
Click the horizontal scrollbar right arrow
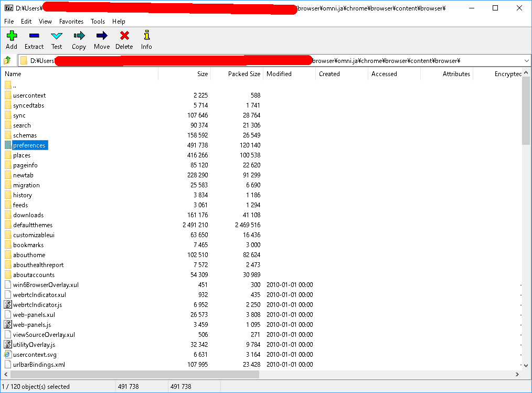coord(517,374)
